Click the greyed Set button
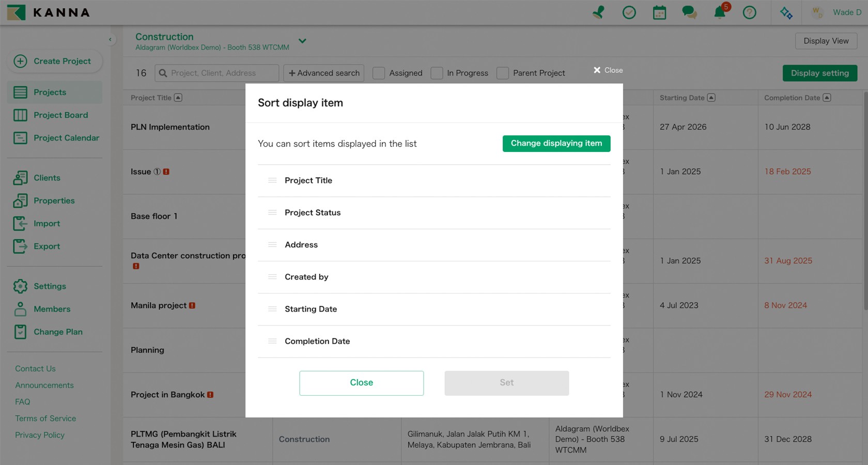Screen dimensions: 868x465 click(506, 383)
